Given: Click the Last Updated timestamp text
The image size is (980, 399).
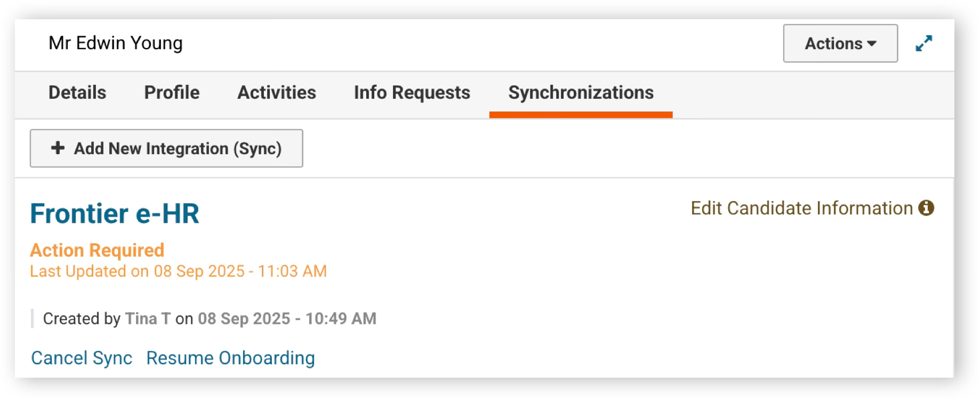Looking at the screenshot, I should 178,271.
